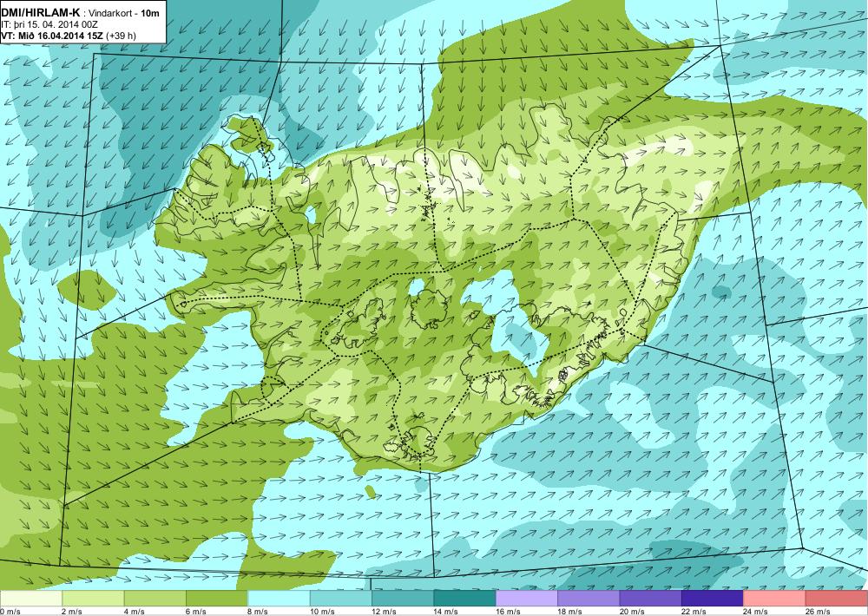Click the '14 m/s' legend label
The height and width of the screenshot is (616, 868).
coord(445,611)
